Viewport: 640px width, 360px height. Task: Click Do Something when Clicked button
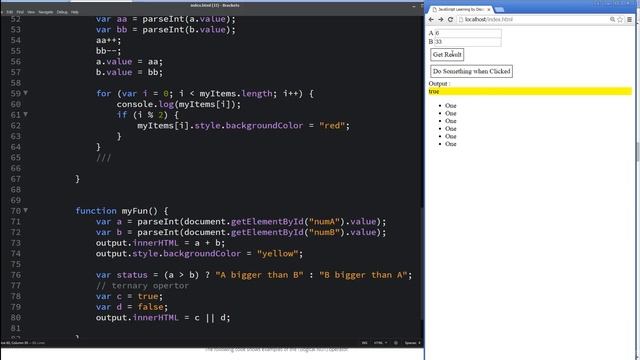pos(471,71)
